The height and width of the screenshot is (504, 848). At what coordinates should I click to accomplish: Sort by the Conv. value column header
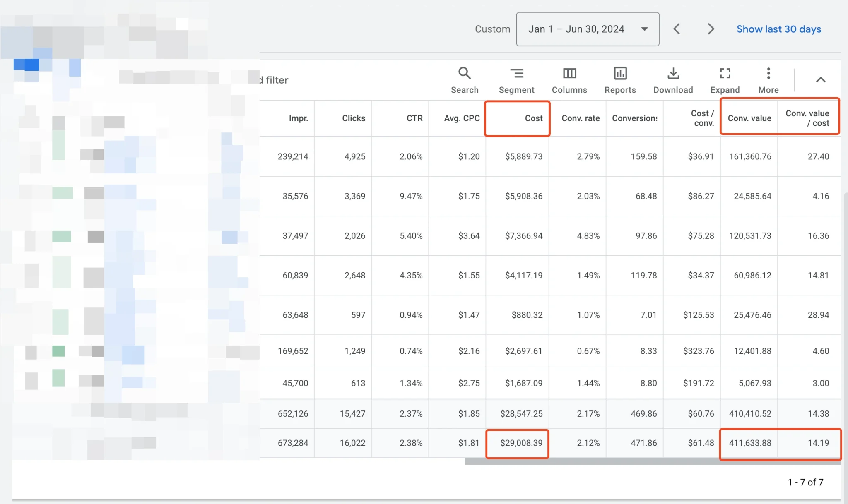point(749,118)
